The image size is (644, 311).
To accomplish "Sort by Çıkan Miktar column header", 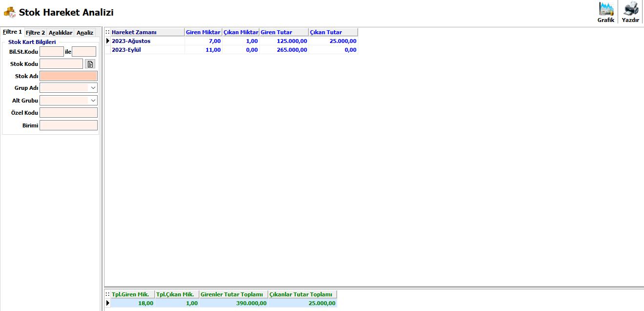I will (x=241, y=32).
